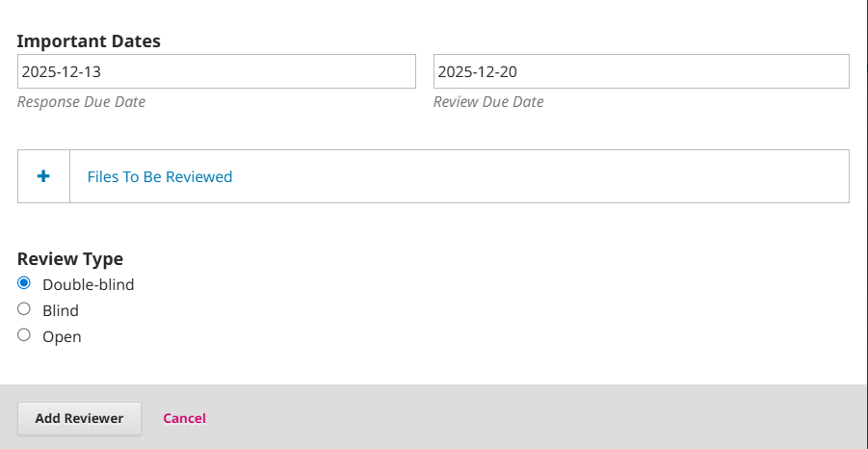Click the plus icon beside Files To Be Reviewed
868x449 pixels.
[43, 176]
